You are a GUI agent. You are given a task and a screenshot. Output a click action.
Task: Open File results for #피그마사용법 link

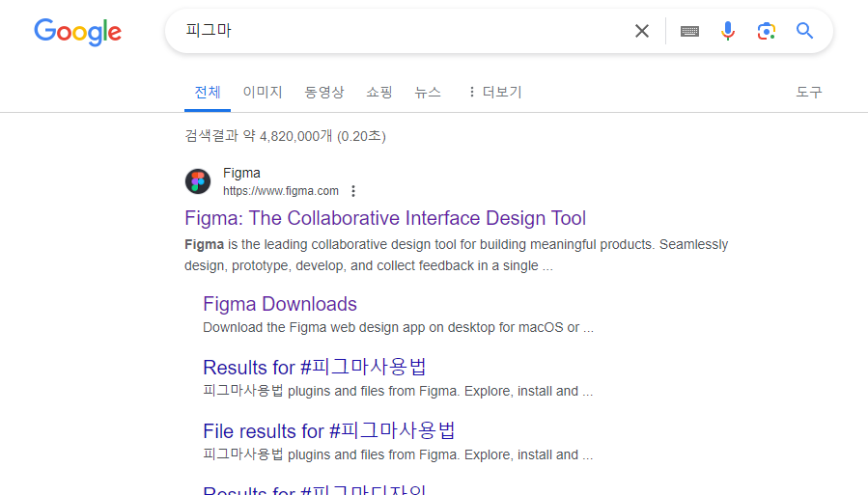329,431
